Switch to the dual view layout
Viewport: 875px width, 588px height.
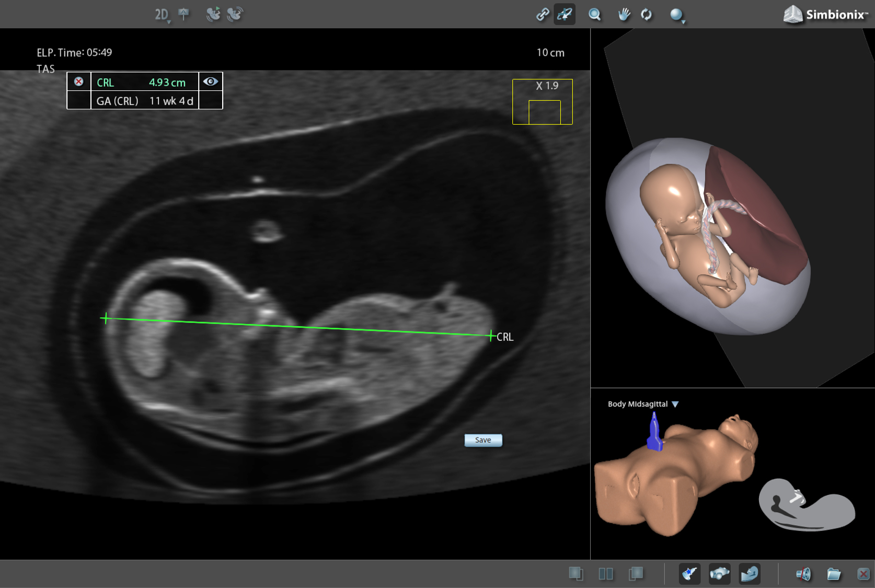point(606,573)
